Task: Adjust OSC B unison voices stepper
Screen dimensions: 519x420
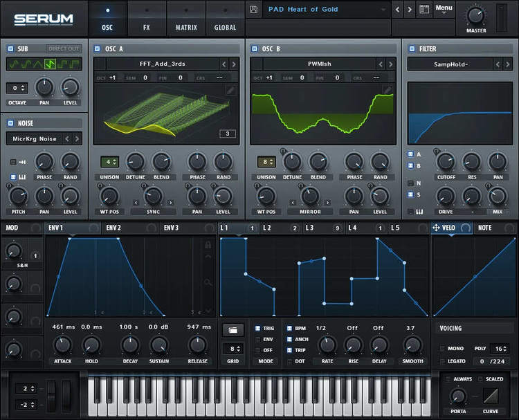Action: pyautogui.click(x=266, y=162)
